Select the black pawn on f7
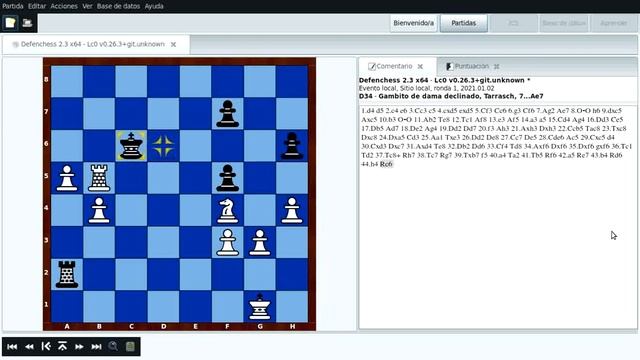The height and width of the screenshot is (360, 640). [x=227, y=113]
